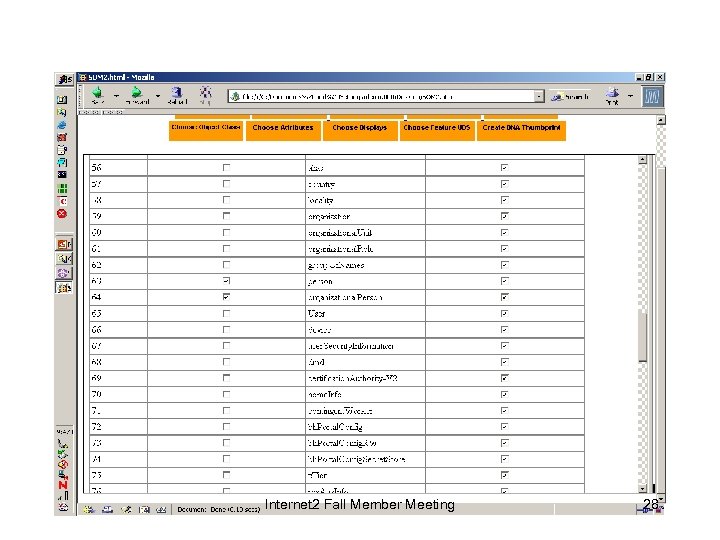This screenshot has height=540, width=720.
Task: Uncheck the last checkbox in row 65 User
Action: 504,313
